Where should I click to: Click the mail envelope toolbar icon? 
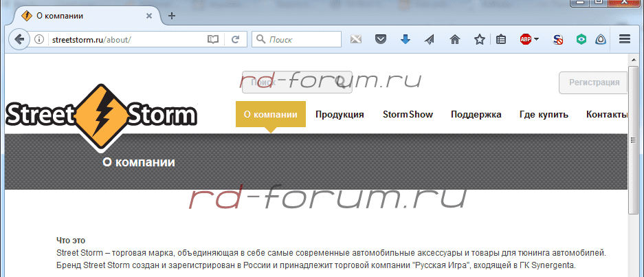pos(356,39)
